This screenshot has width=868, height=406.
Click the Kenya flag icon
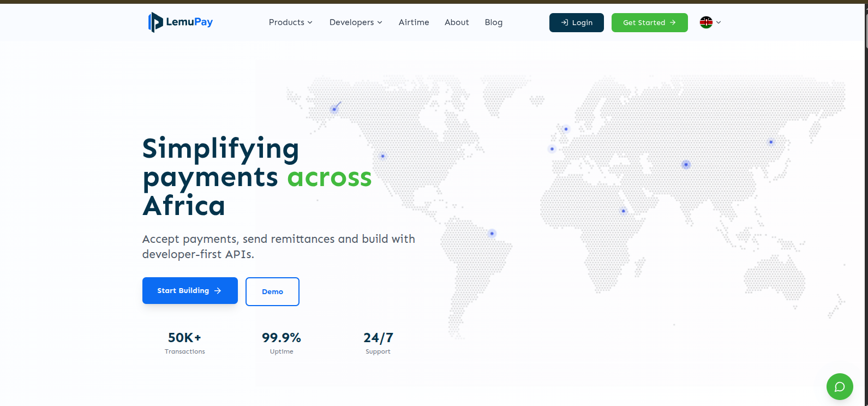pyautogui.click(x=706, y=22)
